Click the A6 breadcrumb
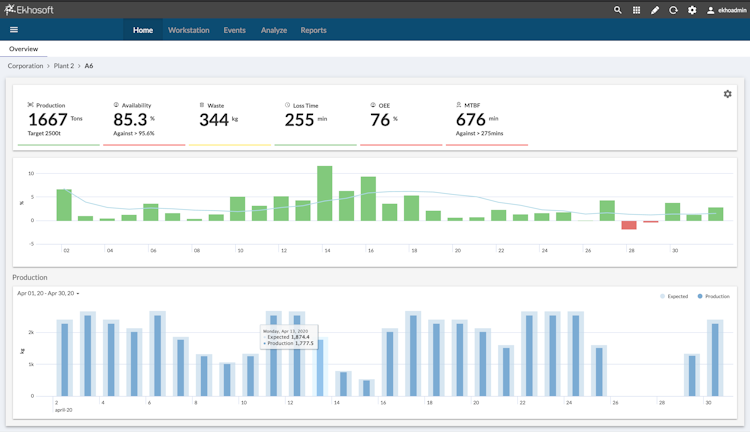This screenshot has height=432, width=750. pos(89,66)
